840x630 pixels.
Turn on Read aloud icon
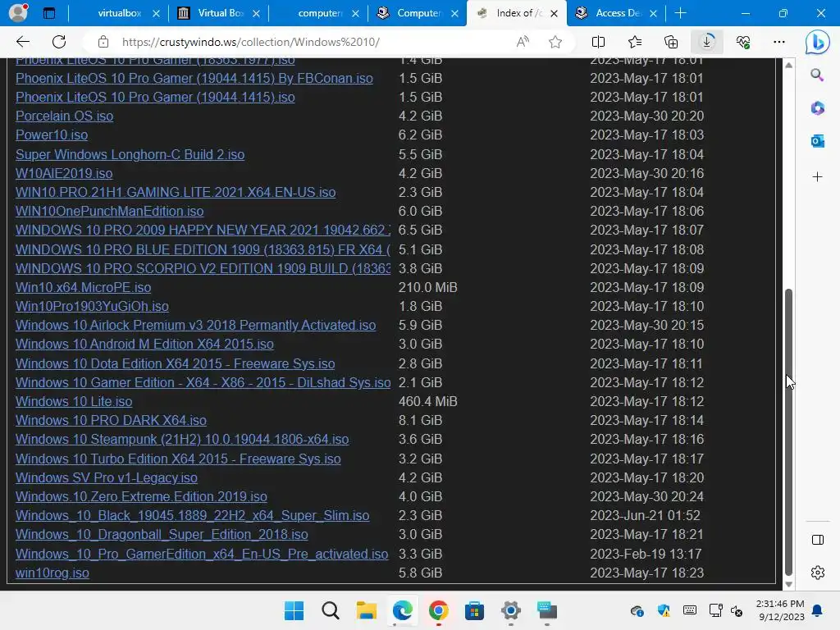pos(523,42)
